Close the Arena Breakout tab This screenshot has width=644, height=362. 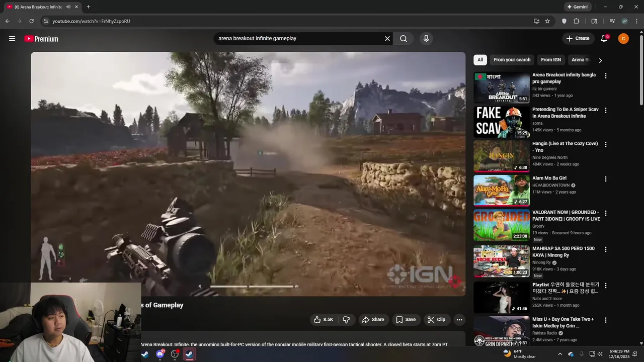(75, 7)
